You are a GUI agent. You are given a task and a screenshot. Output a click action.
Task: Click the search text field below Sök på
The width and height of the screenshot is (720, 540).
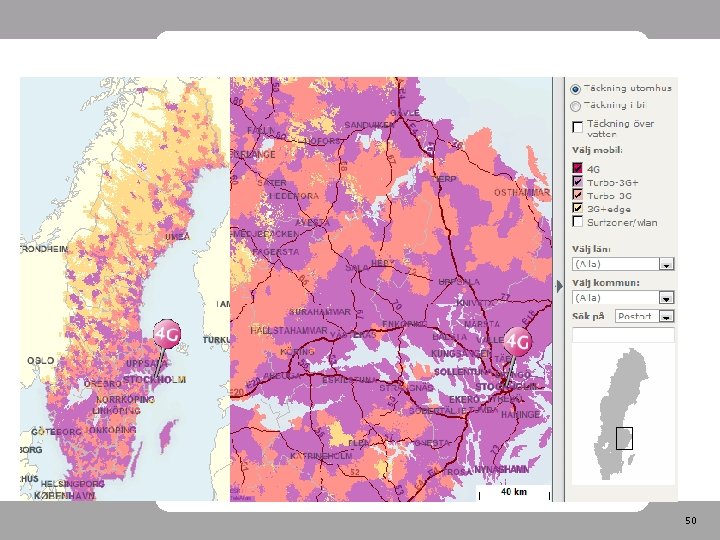623,335
